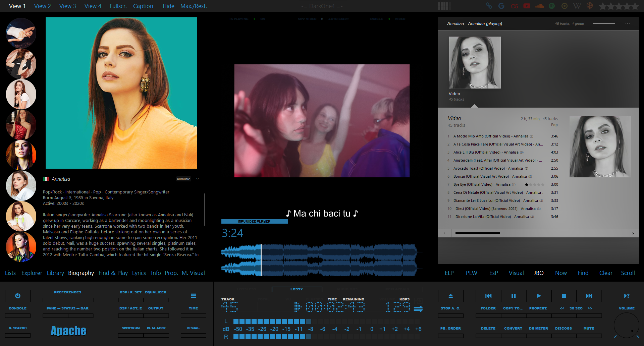The height and width of the screenshot is (346, 644).
Task: Open the SoundCloud icon
Action: pos(540,6)
